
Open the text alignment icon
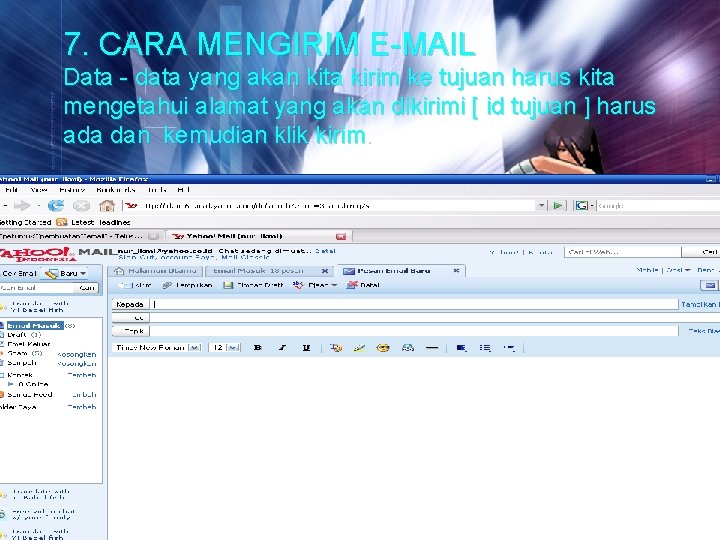click(461, 348)
